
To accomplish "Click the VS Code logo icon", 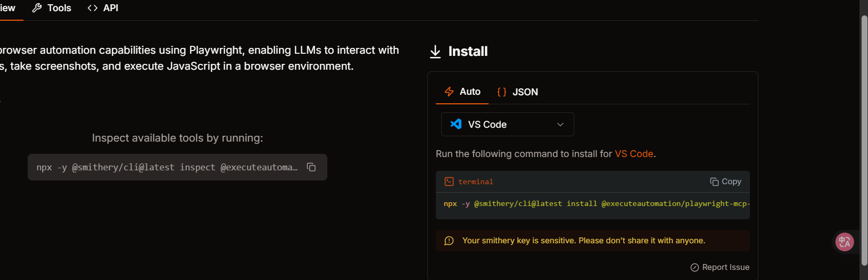I will (x=456, y=124).
